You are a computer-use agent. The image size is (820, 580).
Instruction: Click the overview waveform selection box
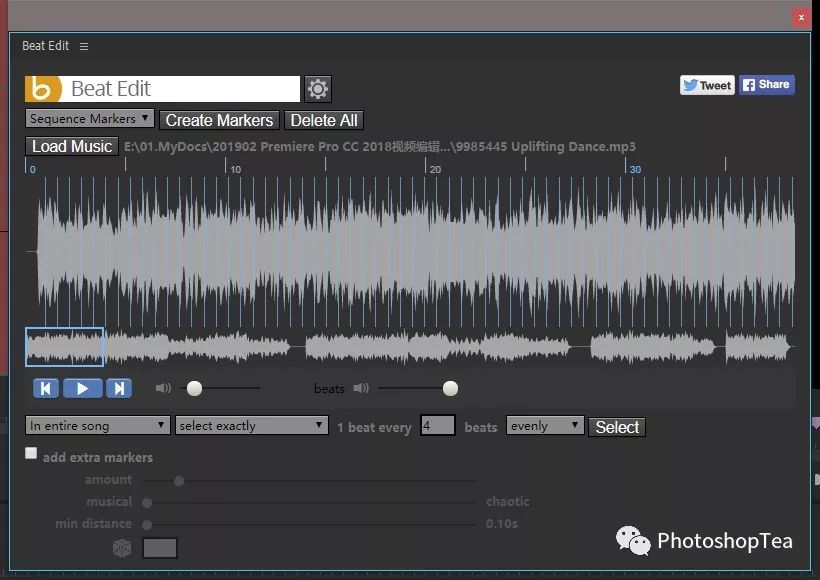(x=65, y=347)
